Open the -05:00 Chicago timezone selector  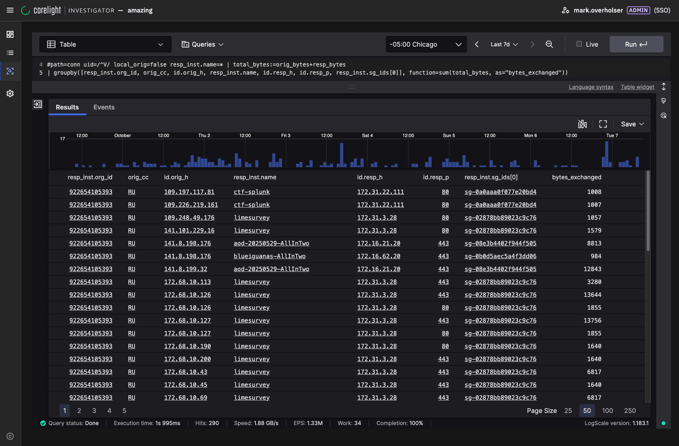point(426,44)
